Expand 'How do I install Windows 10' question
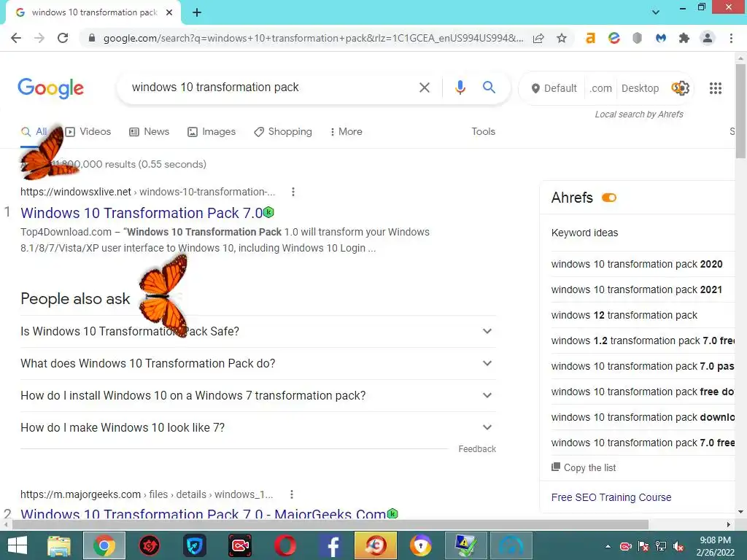The height and width of the screenshot is (560, 747). pos(258,396)
